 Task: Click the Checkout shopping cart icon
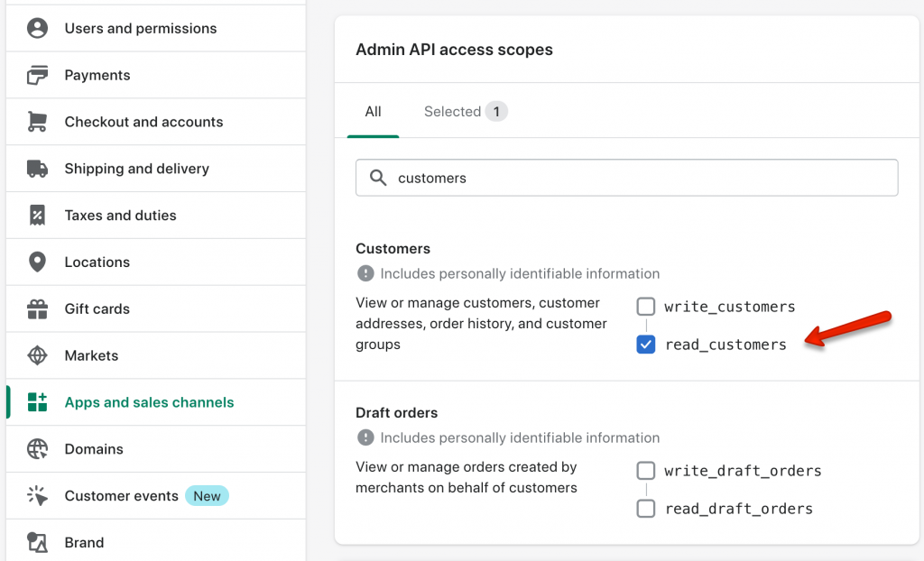[x=37, y=122]
